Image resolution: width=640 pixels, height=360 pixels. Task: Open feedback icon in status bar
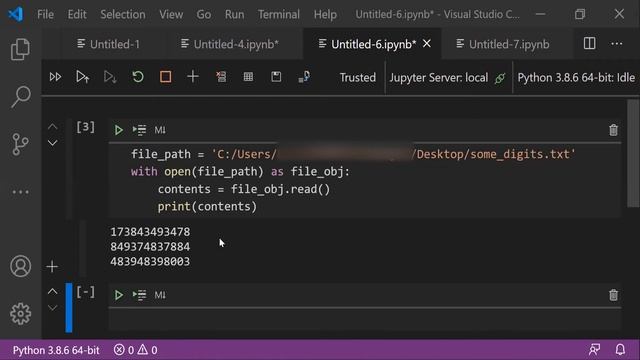[594, 349]
